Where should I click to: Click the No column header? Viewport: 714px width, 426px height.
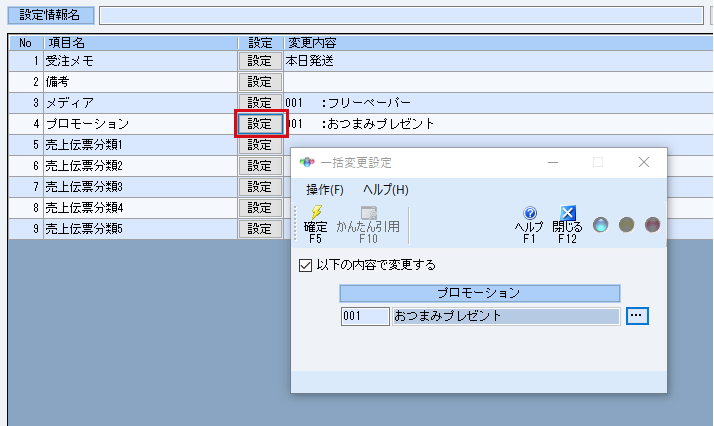click(26, 43)
